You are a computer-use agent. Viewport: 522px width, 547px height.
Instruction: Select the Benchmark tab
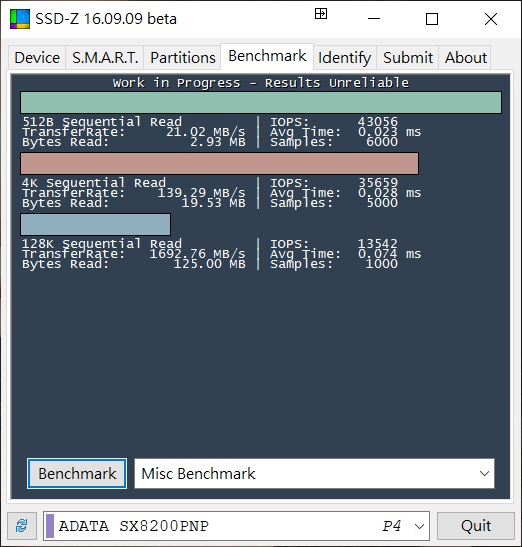(267, 56)
